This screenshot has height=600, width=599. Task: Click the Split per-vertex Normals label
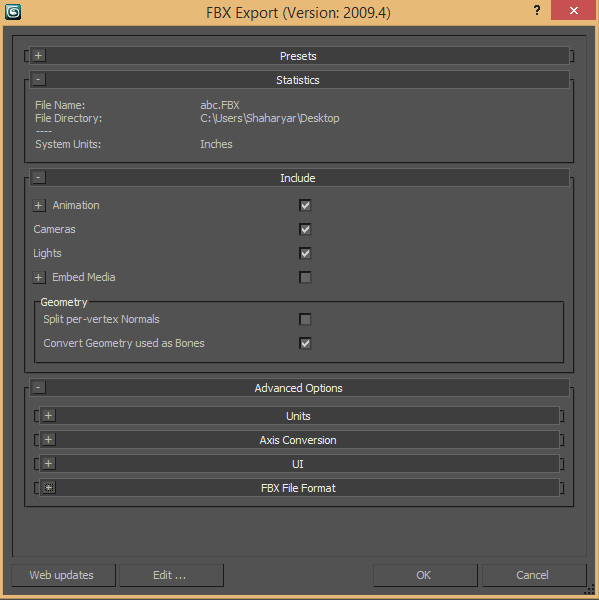pos(101,320)
